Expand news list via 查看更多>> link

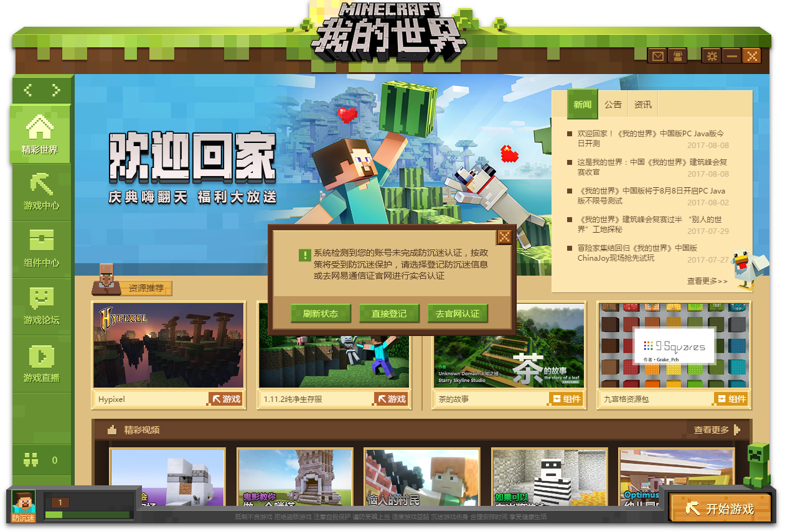[707, 281]
